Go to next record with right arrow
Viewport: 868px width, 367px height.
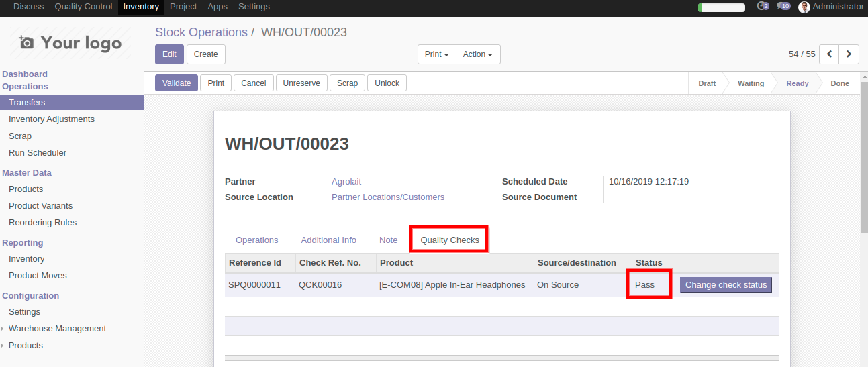(x=849, y=54)
